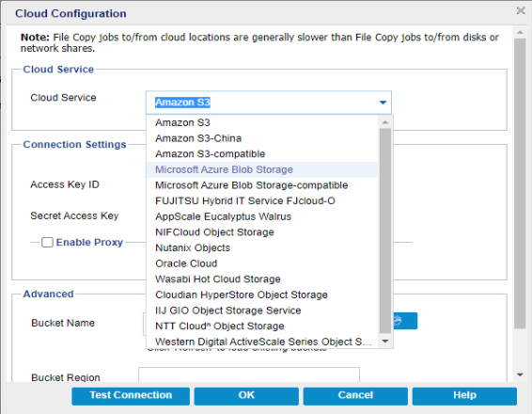Open the Cloud Service dropdown arrow

coord(383,103)
